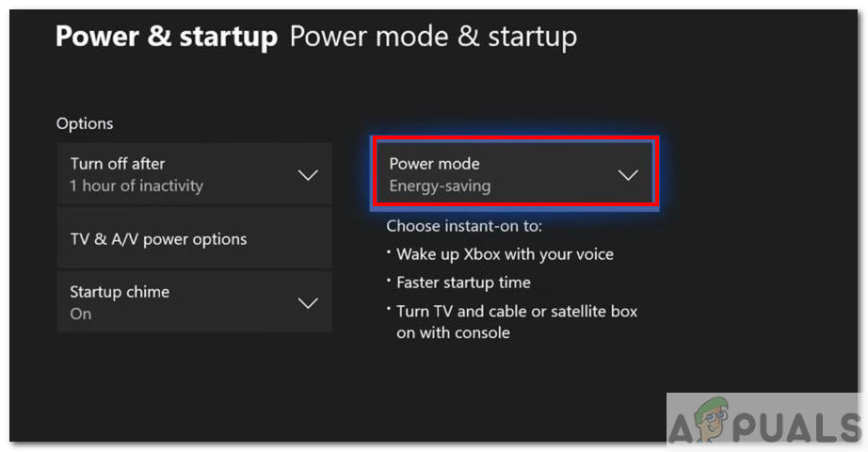The image size is (868, 452).
Task: Open the Power mode chevron arrow
Action: (627, 175)
